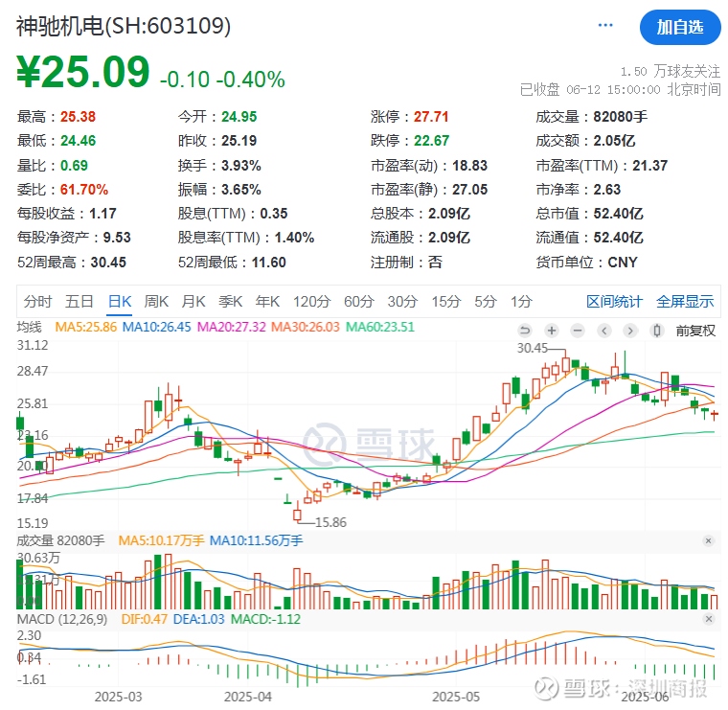
Task: Click the 市盈率(TTM) value 21.37
Action: [650, 166]
